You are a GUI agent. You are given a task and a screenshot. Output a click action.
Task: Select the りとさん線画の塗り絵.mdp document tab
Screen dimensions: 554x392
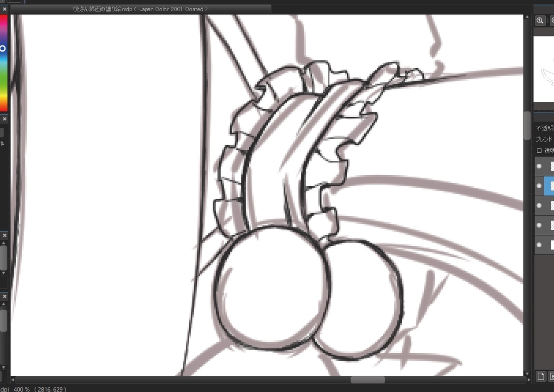pyautogui.click(x=141, y=9)
